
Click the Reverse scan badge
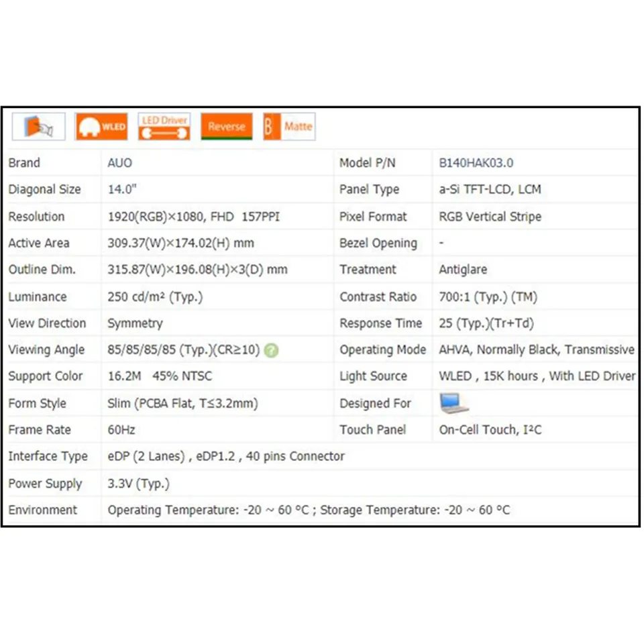[x=227, y=127]
